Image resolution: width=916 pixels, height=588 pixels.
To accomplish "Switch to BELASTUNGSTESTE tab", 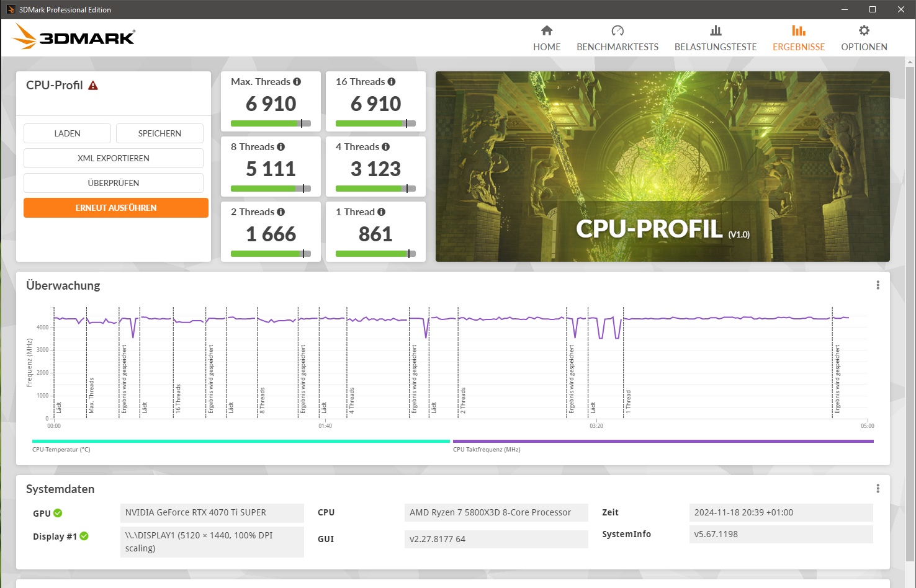I will coord(716,38).
